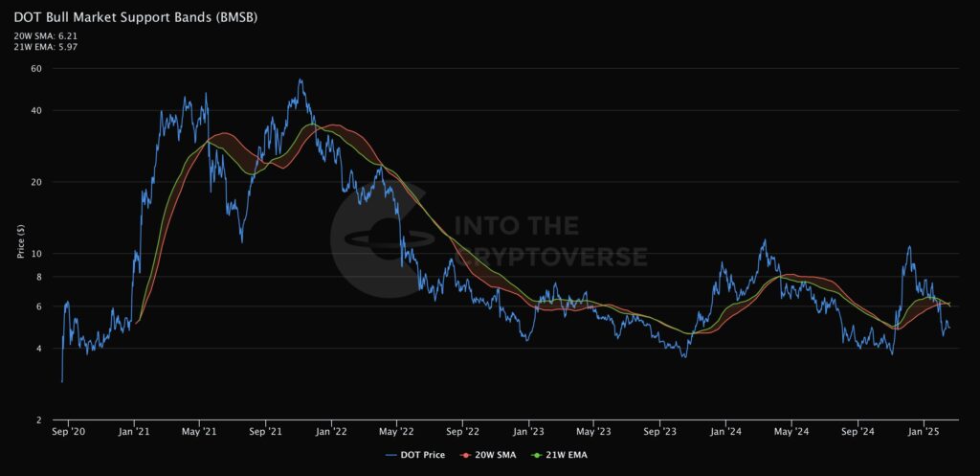Click the Sep '20 x-axis label

pyautogui.click(x=69, y=431)
